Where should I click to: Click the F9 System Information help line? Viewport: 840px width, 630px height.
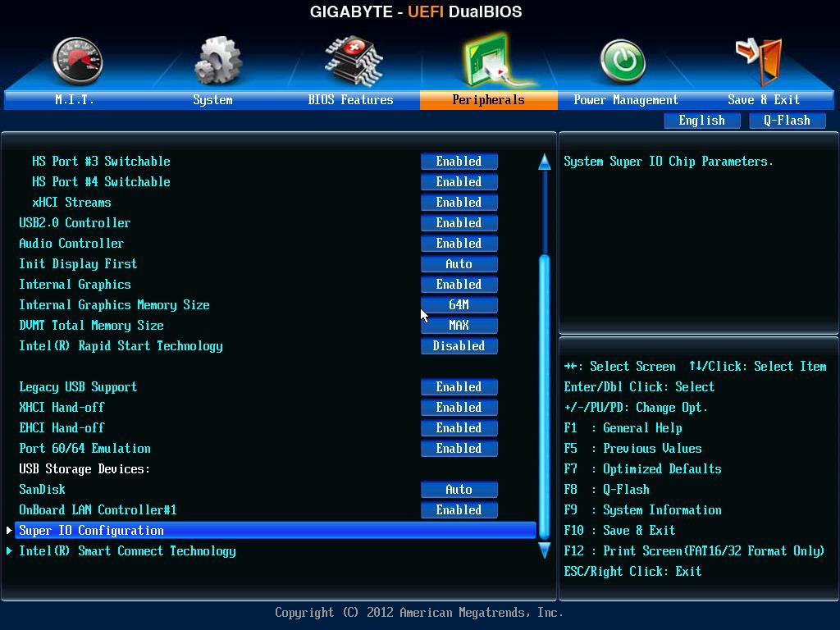(642, 510)
